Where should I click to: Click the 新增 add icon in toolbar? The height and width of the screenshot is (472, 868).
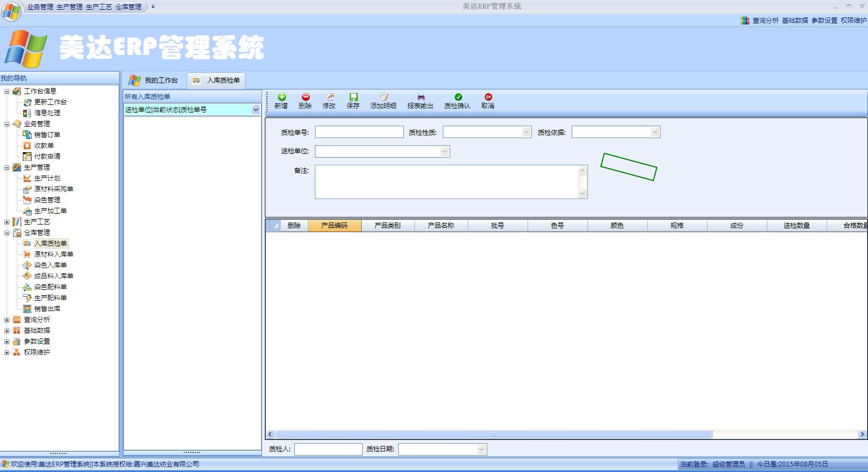pos(281,97)
